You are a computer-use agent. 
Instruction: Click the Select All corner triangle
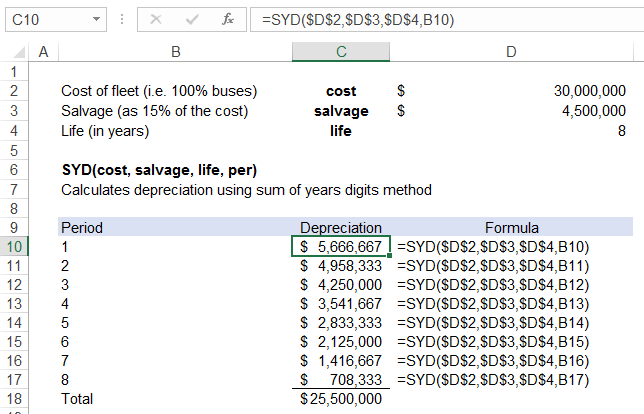(x=14, y=51)
